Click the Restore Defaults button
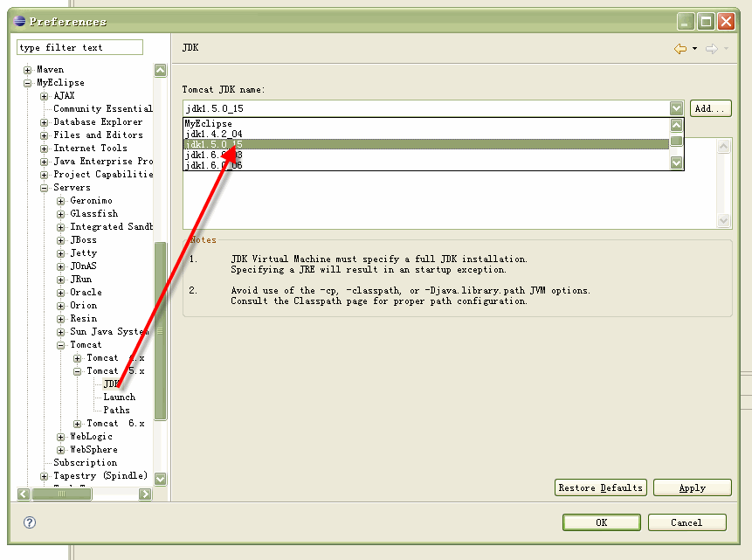Viewport: 752px width, 560px height. click(600, 487)
